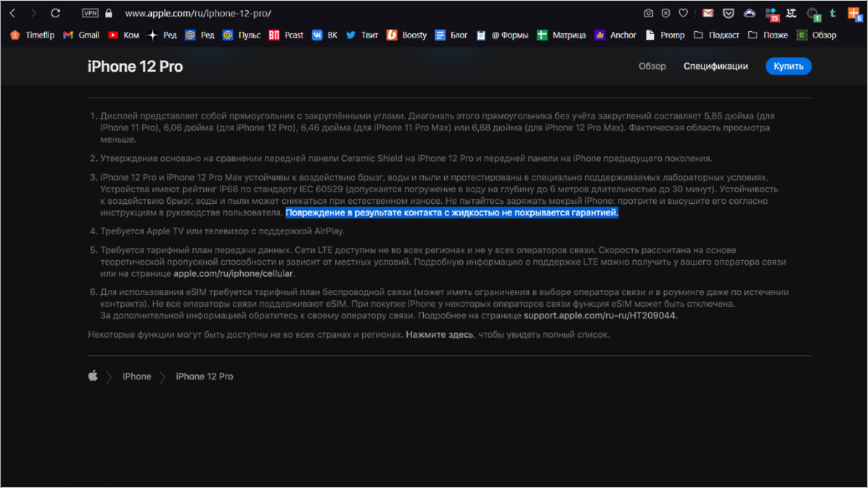
Task: Click the blue Купить button
Action: [788, 67]
